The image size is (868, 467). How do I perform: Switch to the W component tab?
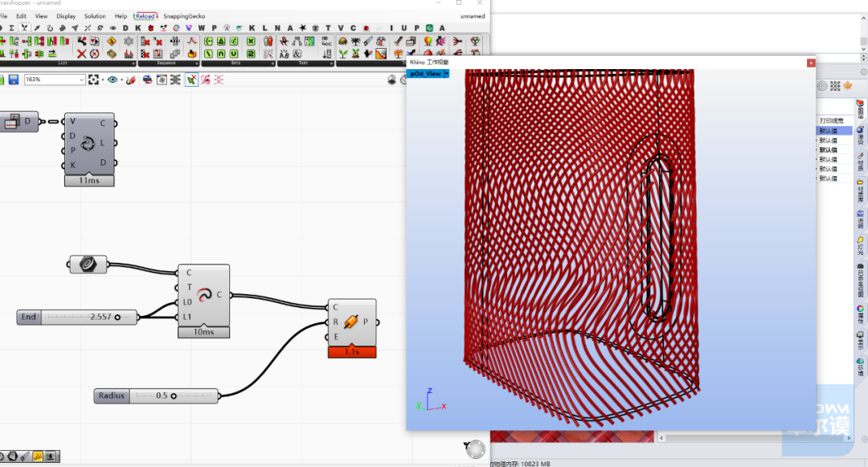coord(202,27)
